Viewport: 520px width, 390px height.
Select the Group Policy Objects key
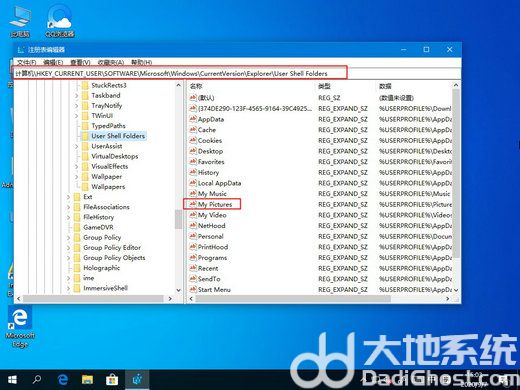[114, 258]
